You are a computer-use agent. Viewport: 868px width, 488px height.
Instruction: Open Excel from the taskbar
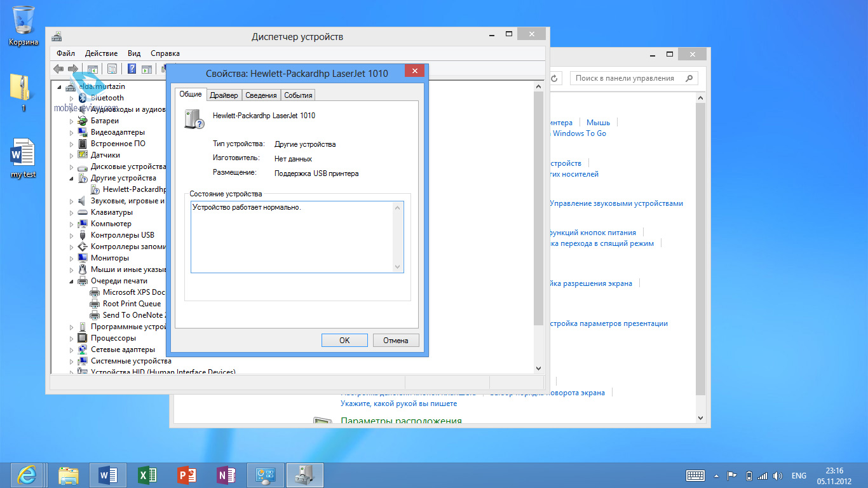(147, 475)
